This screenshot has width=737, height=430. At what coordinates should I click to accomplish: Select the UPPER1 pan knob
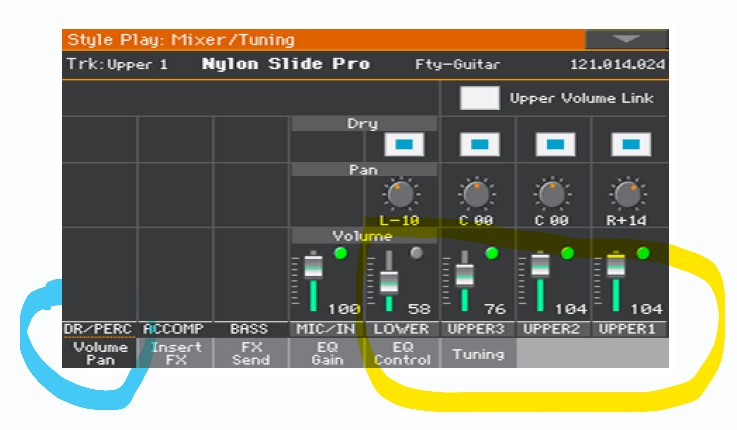tap(627, 194)
